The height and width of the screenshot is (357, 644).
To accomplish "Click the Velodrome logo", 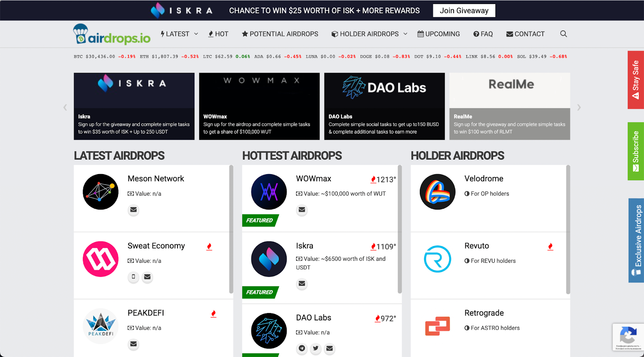I will click(438, 192).
